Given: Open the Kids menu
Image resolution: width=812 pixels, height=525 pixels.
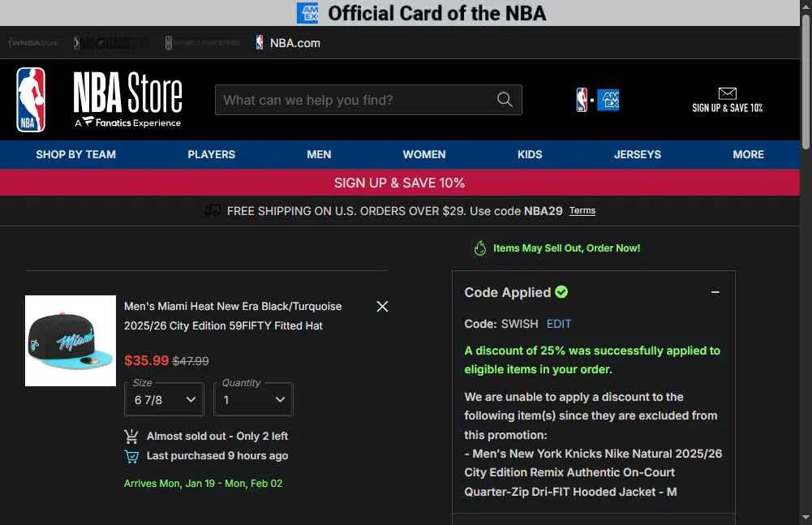Looking at the screenshot, I should (530, 154).
